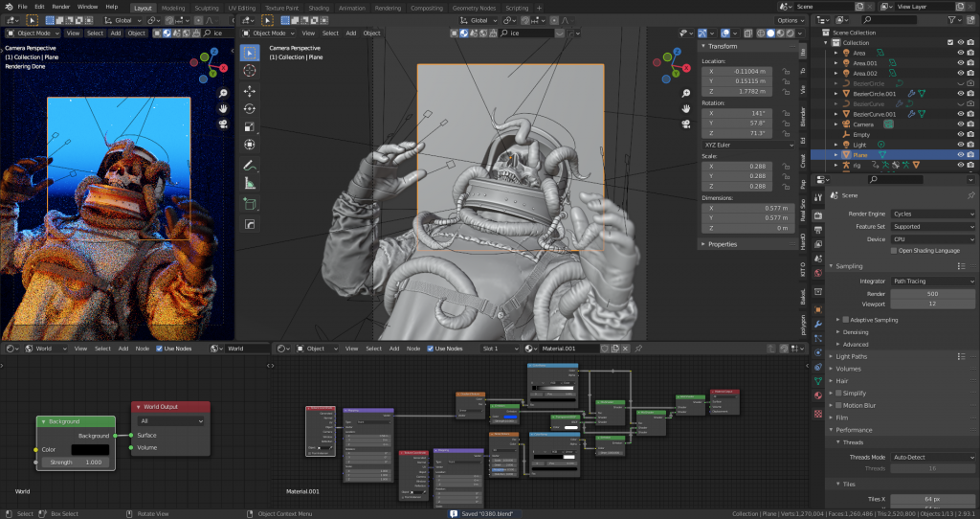The image size is (980, 519).
Task: Select the Measure tool
Action: (x=250, y=184)
